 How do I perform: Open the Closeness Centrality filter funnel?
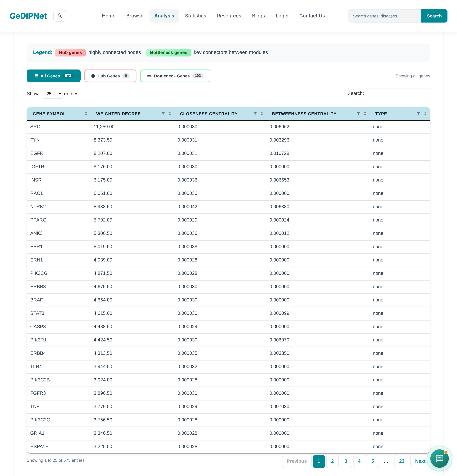(x=255, y=114)
